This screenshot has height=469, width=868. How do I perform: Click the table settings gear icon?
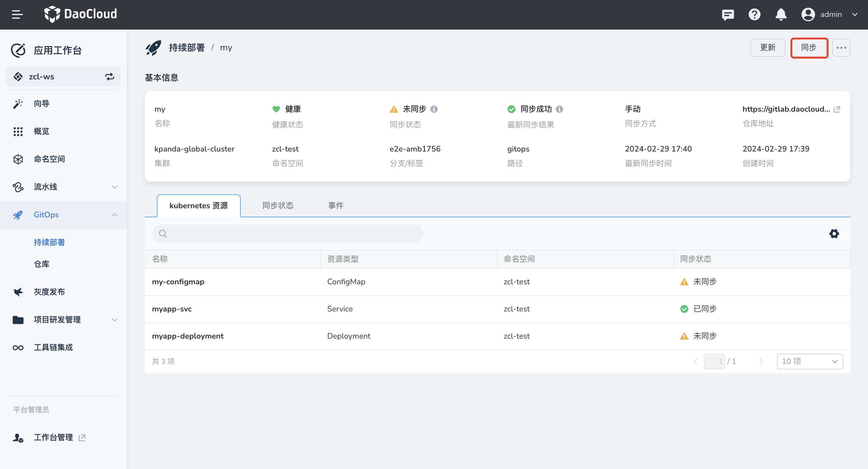pyautogui.click(x=834, y=233)
